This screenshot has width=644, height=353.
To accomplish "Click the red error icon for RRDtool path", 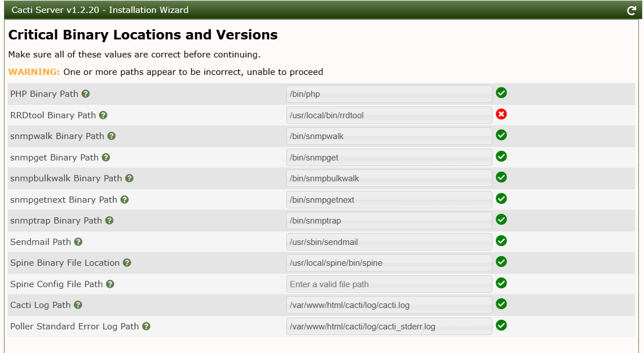I will (501, 114).
